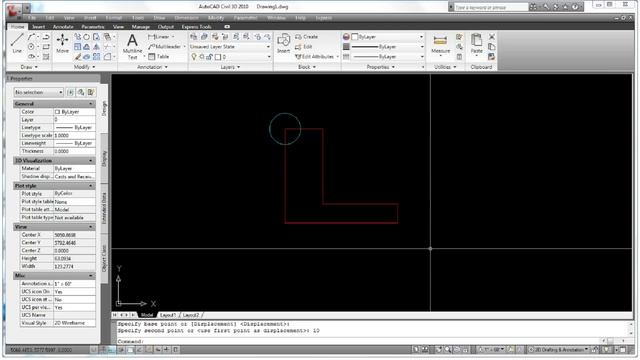Expand the Modify panel flyout
The image size is (640, 360).
(84, 67)
